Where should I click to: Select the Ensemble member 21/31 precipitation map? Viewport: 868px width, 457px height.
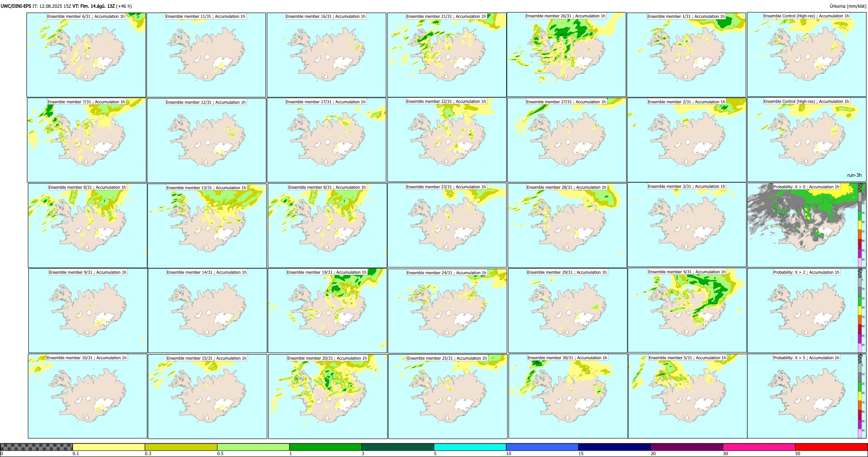click(x=447, y=55)
